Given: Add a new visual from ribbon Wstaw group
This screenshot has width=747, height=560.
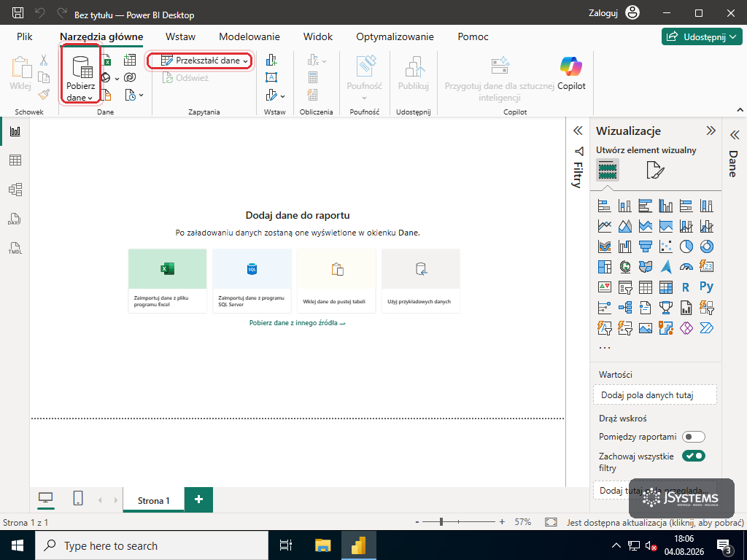Looking at the screenshot, I should click(271, 60).
